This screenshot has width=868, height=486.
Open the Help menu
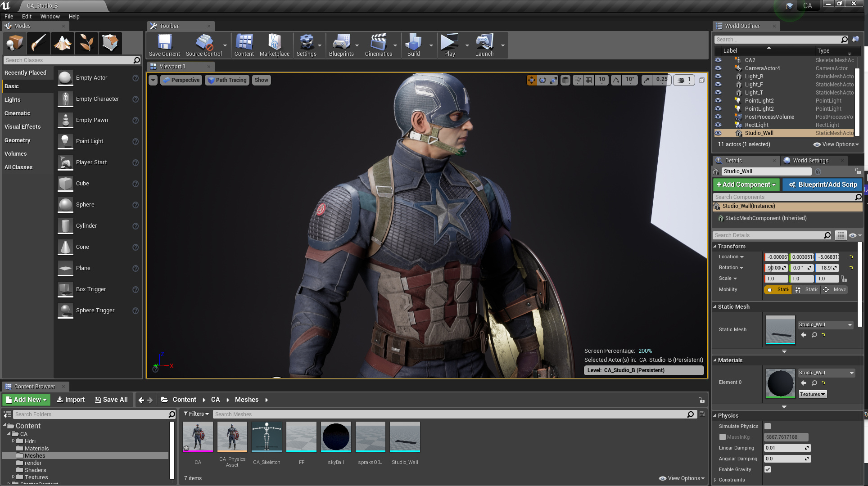coord(74,16)
